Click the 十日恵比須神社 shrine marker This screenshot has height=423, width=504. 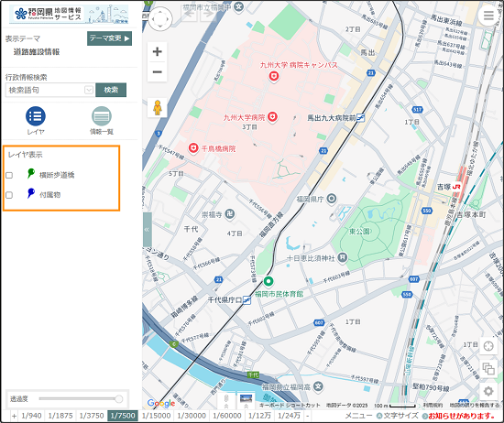(343, 257)
